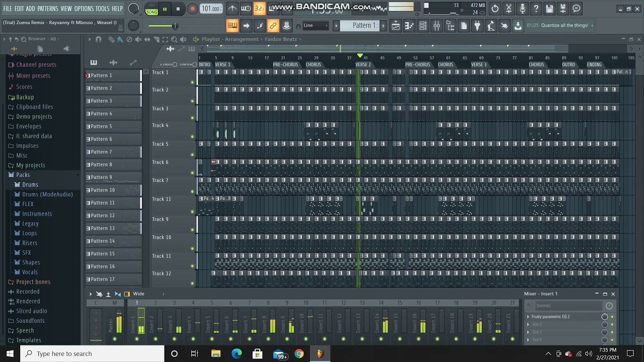Screen dimensions: 644x362
Task: Expand Fruity parametric EQ 2 slot arrow
Action: point(528,317)
